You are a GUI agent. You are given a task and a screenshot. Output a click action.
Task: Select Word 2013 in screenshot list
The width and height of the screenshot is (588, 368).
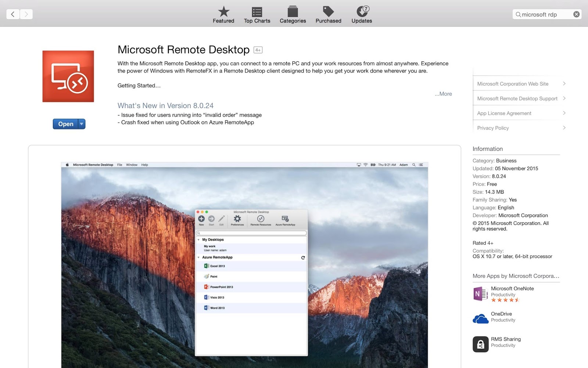tap(251, 308)
